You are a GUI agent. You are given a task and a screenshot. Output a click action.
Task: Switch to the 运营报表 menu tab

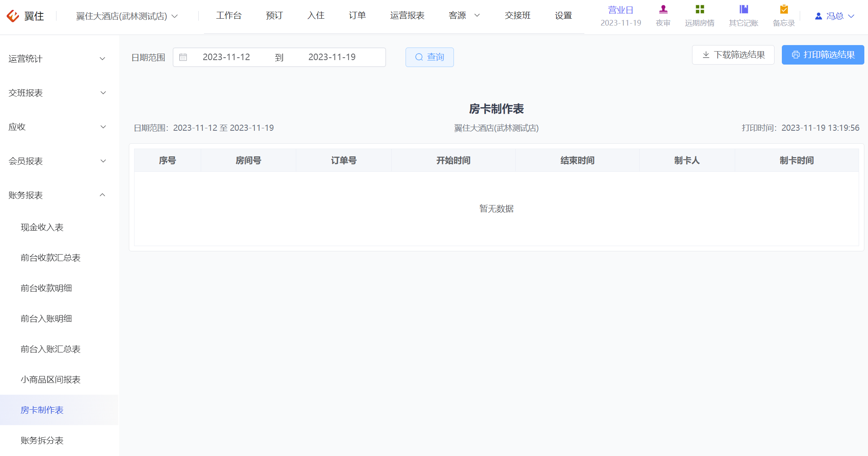coord(407,15)
